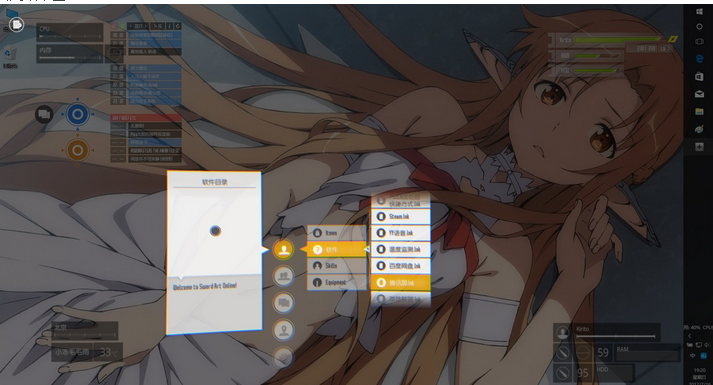Click the info icon on the schedule header
Viewport: 713px width, 385px height.
[170, 26]
